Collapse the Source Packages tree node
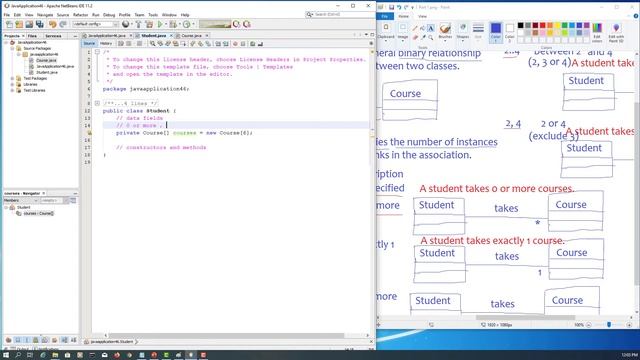Viewport: 640px width, 360px height. (x=12, y=48)
